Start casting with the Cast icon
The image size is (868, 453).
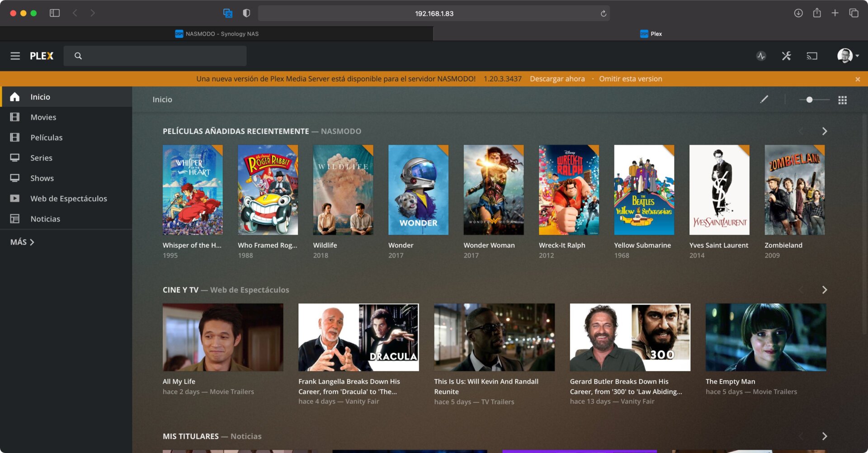(x=812, y=56)
